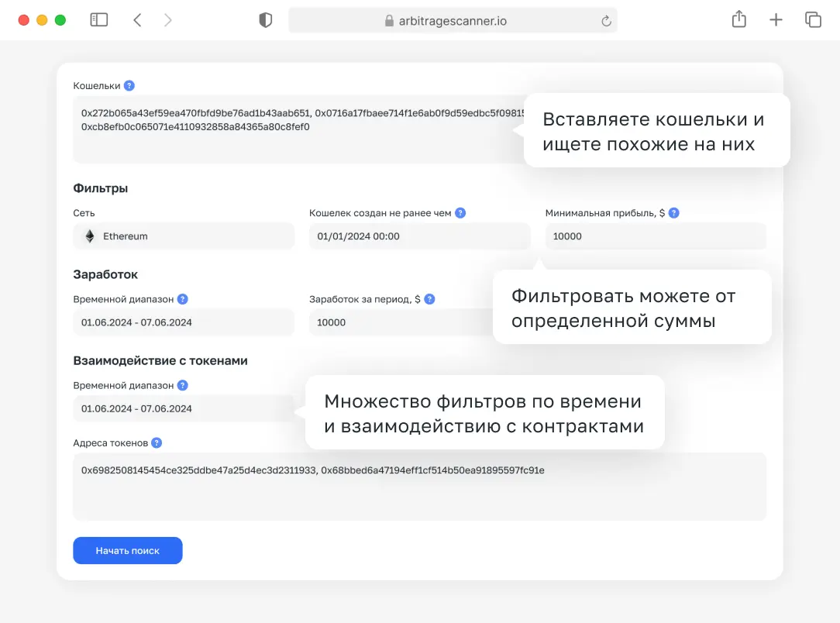The width and height of the screenshot is (840, 623).
Task: Open a new tab in Safari
Action: [776, 19]
